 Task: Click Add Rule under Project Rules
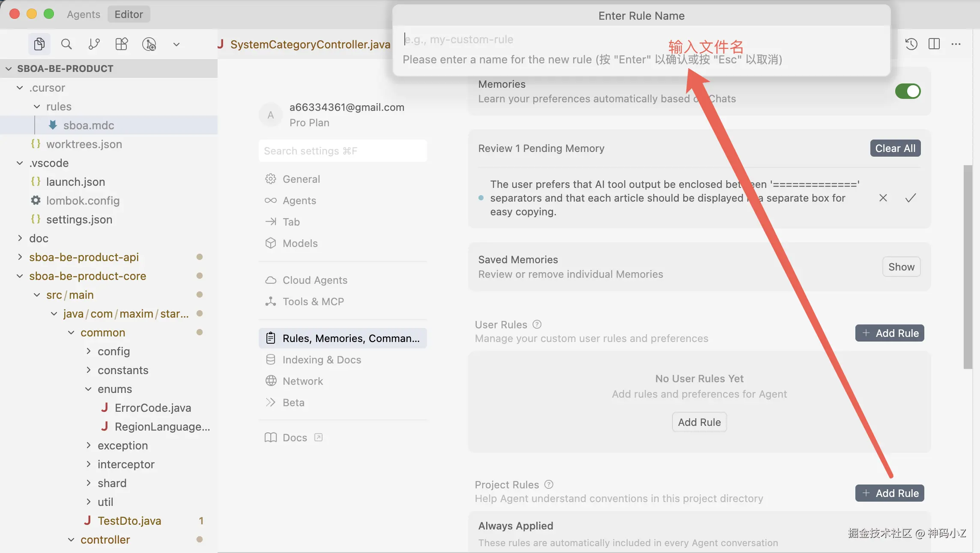pos(889,493)
